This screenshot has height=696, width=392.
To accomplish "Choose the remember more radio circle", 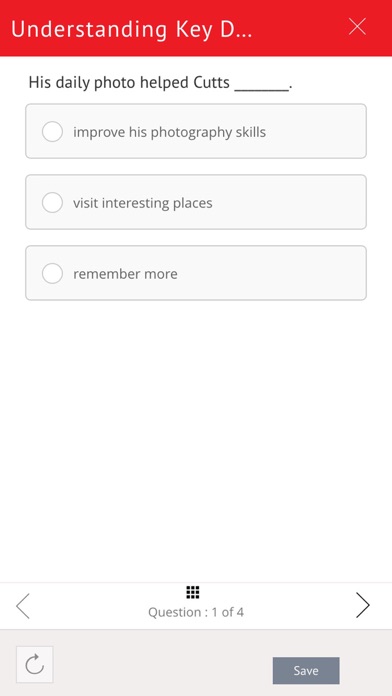I will [x=52, y=273].
